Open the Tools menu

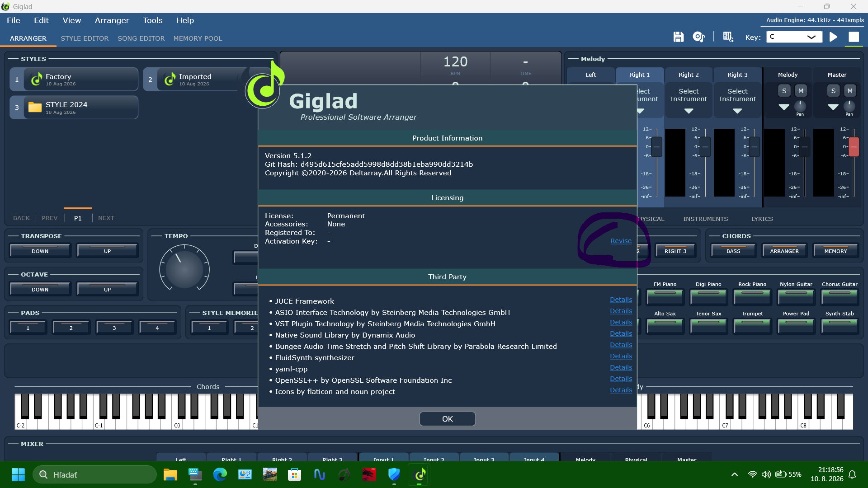tap(153, 20)
